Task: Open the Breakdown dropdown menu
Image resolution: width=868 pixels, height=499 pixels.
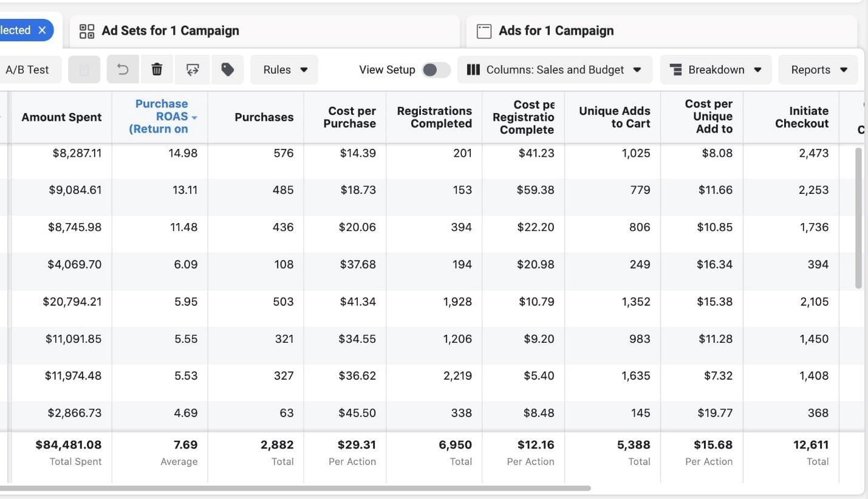Action: coord(716,70)
